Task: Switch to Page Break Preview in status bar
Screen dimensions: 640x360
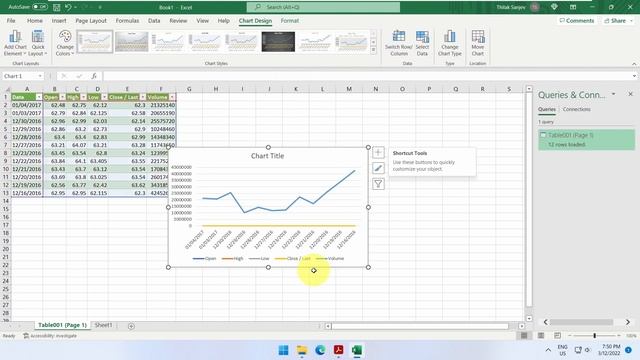Action: point(557,336)
